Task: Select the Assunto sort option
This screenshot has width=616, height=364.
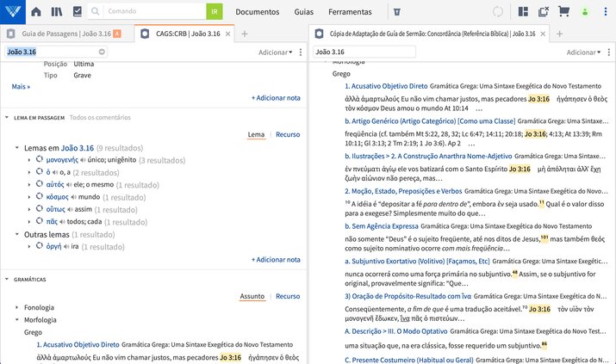Action: tap(252, 296)
